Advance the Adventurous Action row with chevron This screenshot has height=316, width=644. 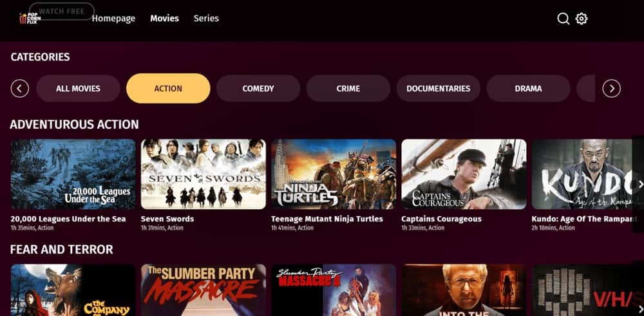click(x=640, y=184)
